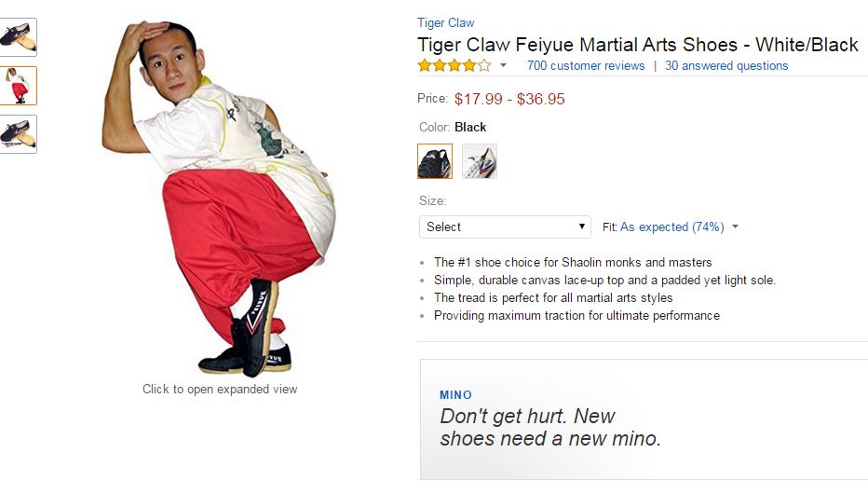The height and width of the screenshot is (494, 868).
Task: Click the 'Color: Black' label
Action: 453,127
